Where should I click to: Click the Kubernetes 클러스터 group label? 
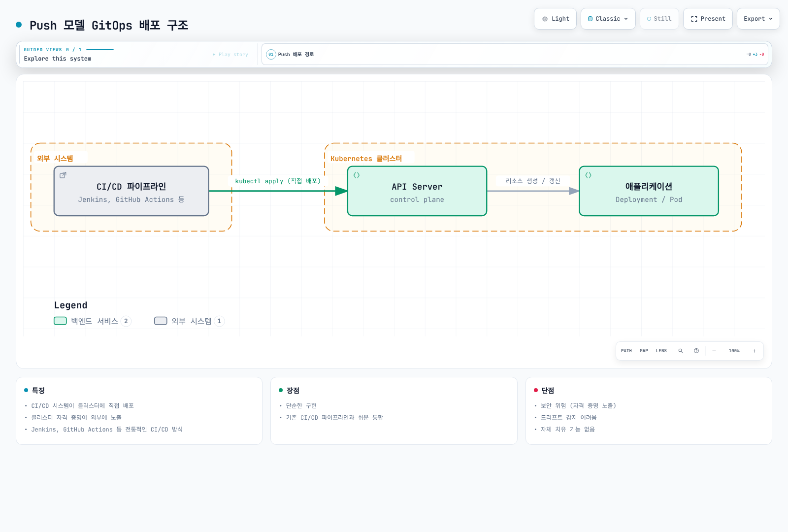366,159
